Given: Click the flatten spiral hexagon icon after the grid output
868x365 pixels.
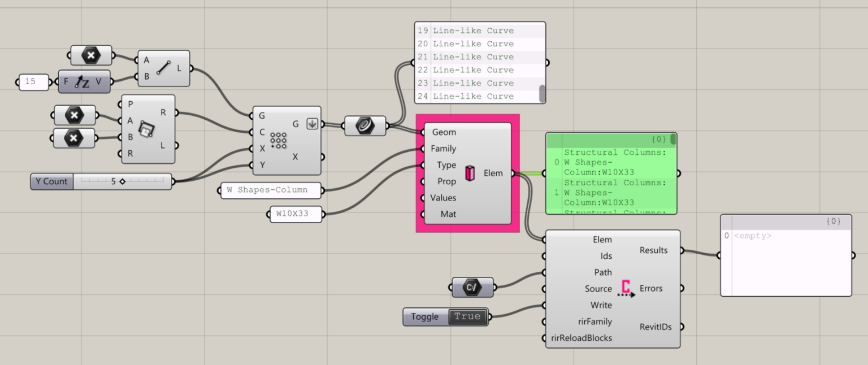Looking at the screenshot, I should click(x=365, y=125).
